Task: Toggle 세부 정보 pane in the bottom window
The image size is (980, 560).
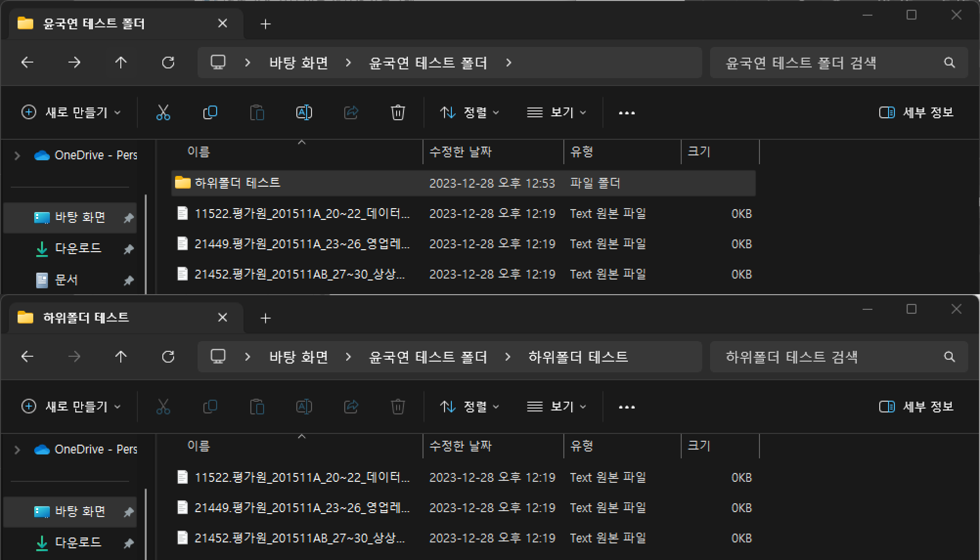Action: click(916, 407)
